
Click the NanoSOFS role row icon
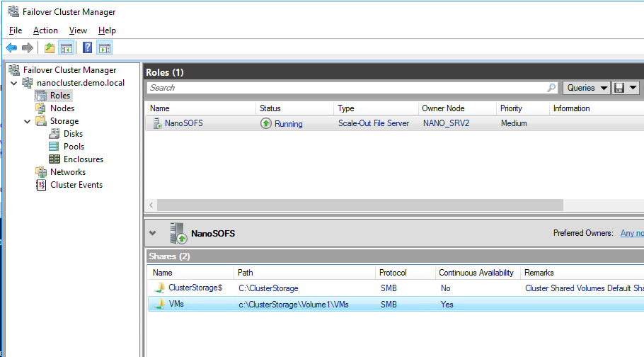(x=157, y=123)
